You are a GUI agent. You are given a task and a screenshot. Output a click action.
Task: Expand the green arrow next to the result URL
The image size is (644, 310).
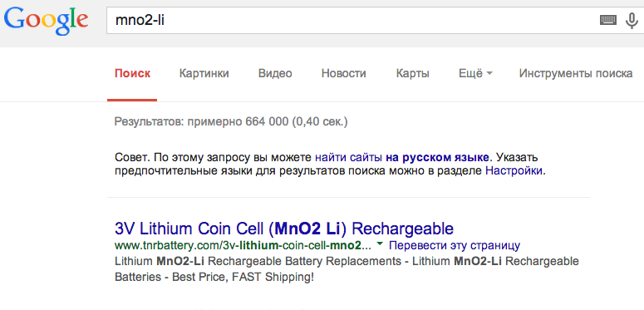[x=380, y=244]
